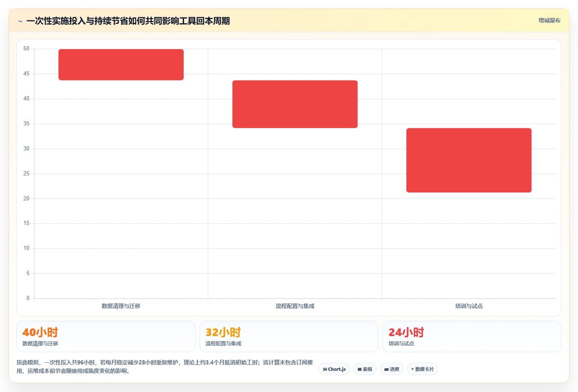Click the 表格 tag chip
This screenshot has height=392, width=578.
365,369
